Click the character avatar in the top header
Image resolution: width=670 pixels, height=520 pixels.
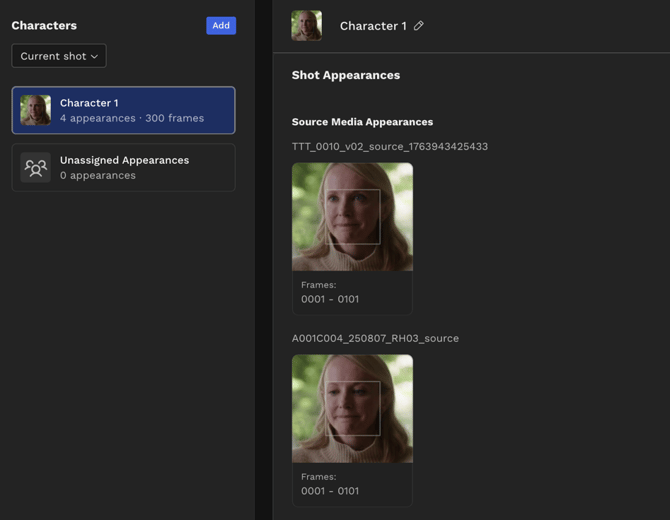(306, 26)
